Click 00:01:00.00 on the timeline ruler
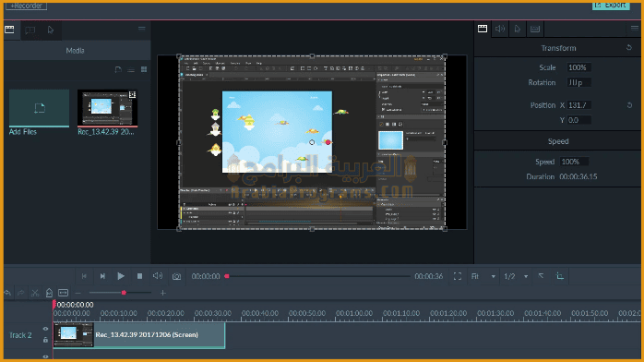 pos(354,313)
